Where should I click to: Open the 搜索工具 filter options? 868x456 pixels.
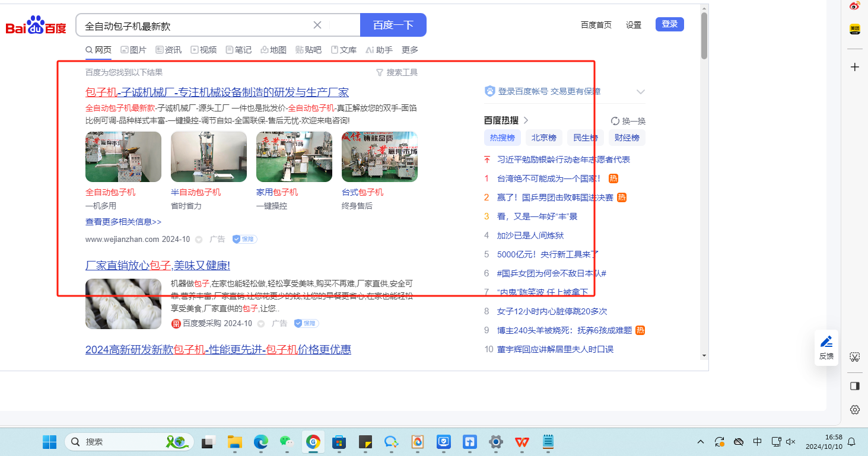tap(397, 72)
